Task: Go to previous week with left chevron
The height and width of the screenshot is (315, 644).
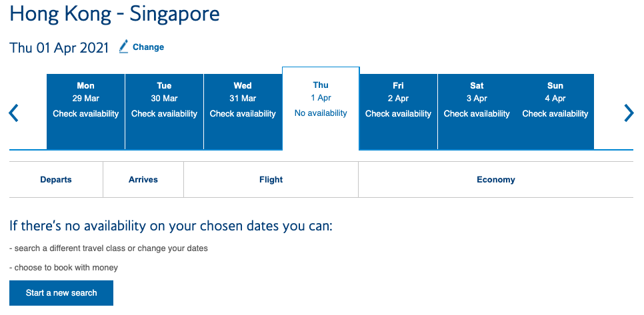Action: coord(13,113)
